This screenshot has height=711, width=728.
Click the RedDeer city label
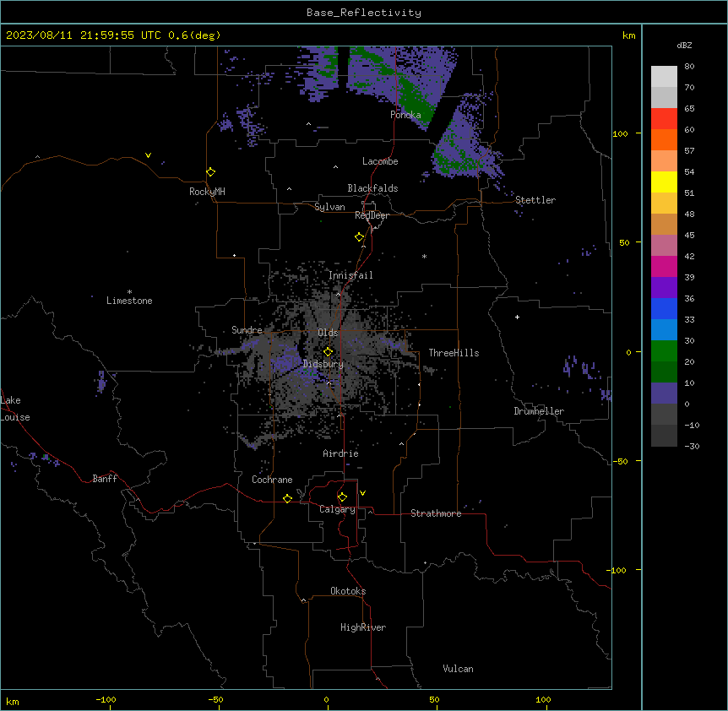click(x=372, y=215)
